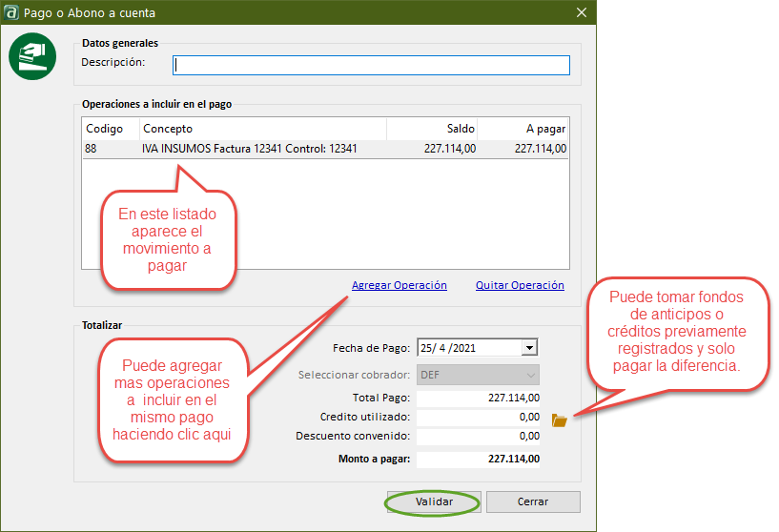The width and height of the screenshot is (779, 532).
Task: Click the application icon in title bar
Action: click(x=12, y=13)
